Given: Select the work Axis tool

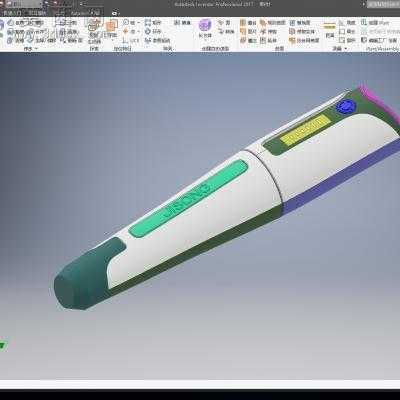Looking at the screenshot, I should tap(130, 22).
